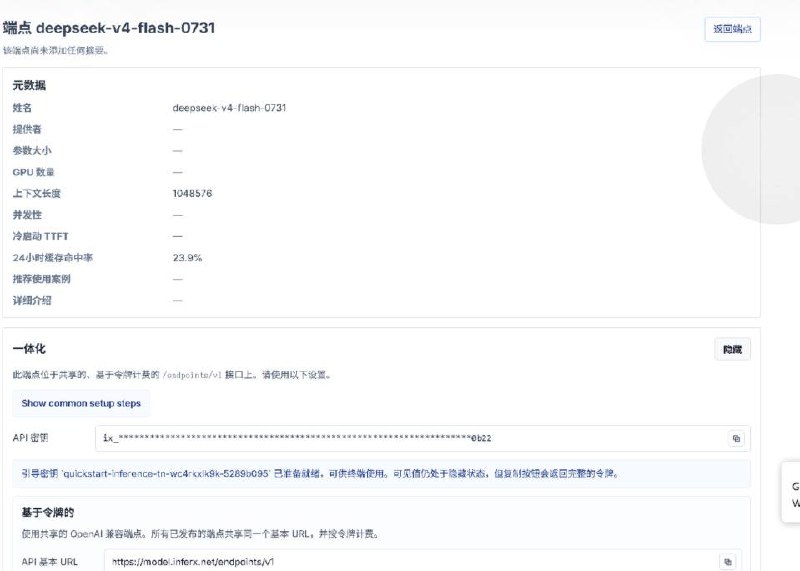Viewport: 800px width, 571px height.
Task: Select the 上下文长度 label
Action: (x=37, y=193)
